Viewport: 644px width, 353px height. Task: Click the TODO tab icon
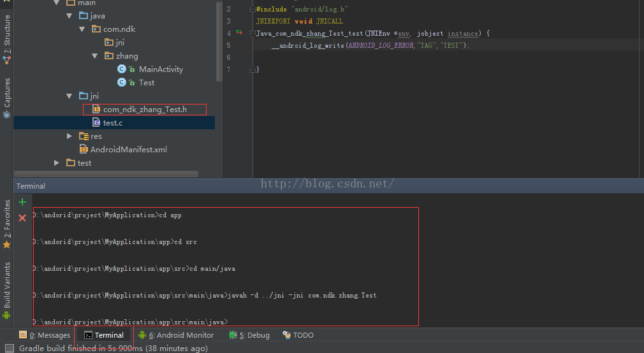287,335
